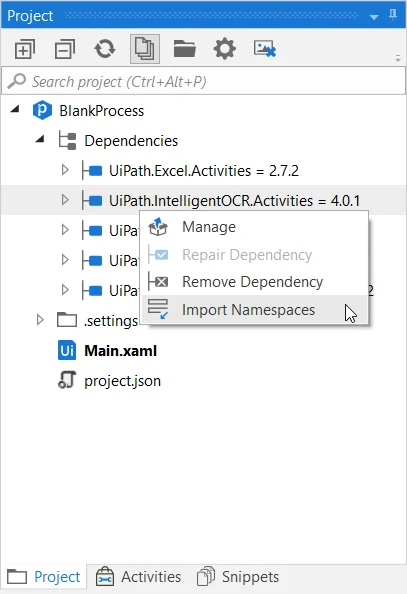Expand the UiPath.Excel.Activities dependency
This screenshot has height=594, width=407.
pyautogui.click(x=65, y=170)
